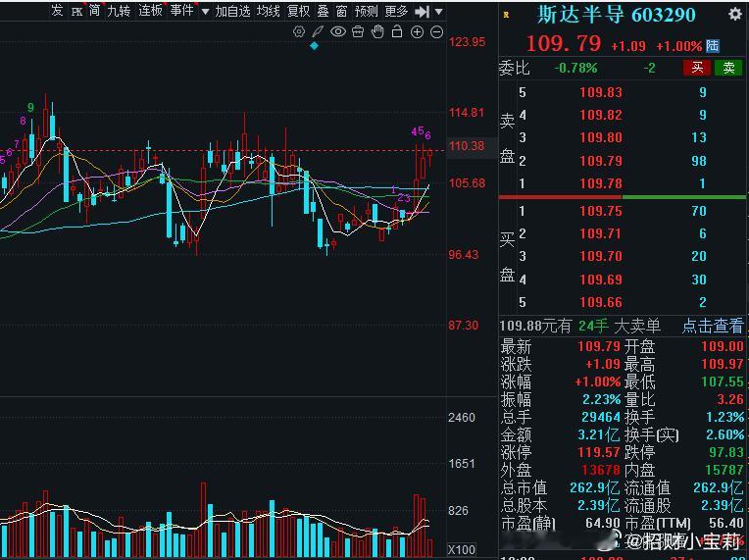Click the highlighted 110.38 price axis label
The height and width of the screenshot is (560, 749).
467,146
